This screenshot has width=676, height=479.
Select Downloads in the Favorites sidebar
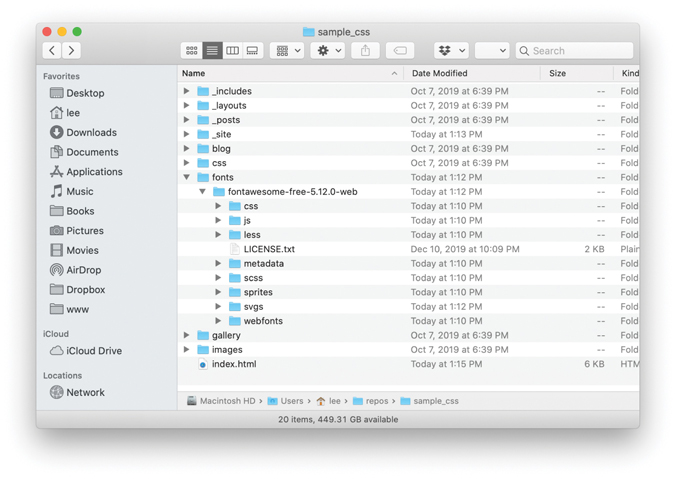(x=90, y=132)
